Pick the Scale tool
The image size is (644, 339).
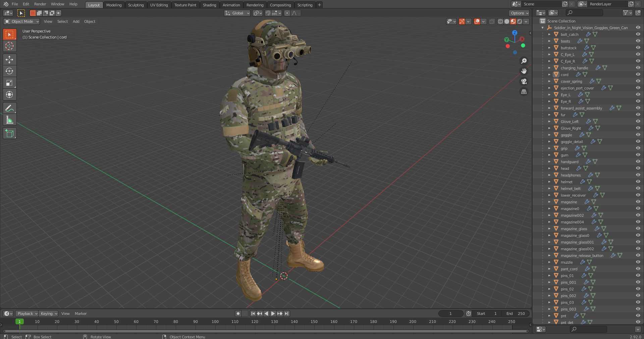(9, 83)
